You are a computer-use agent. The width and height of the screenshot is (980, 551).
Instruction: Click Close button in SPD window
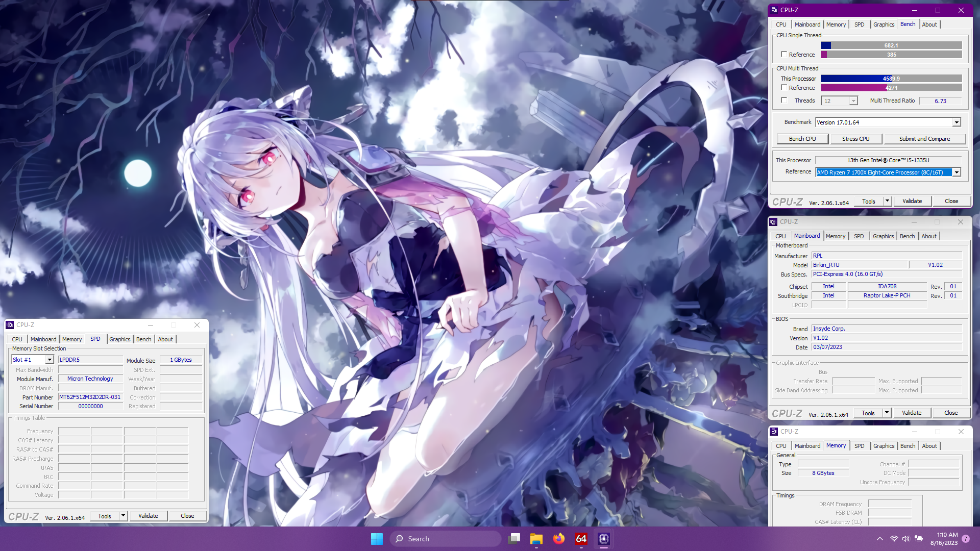pos(187,516)
